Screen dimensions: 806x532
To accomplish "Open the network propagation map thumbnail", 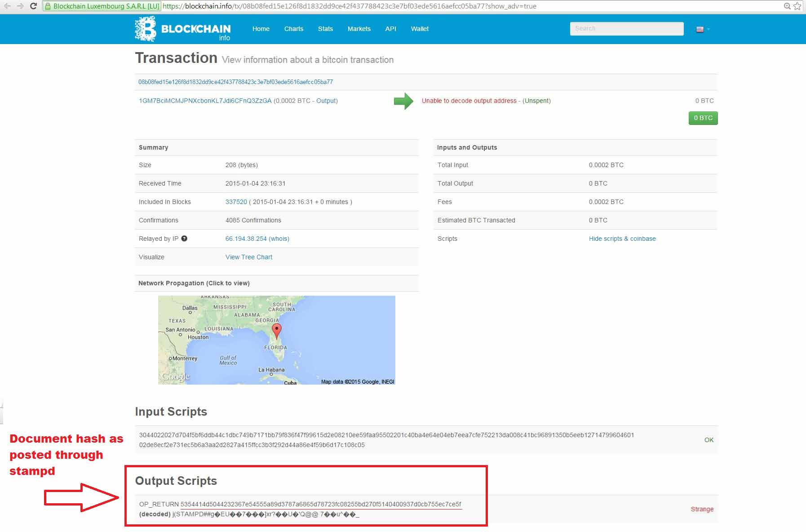I will 277,340.
